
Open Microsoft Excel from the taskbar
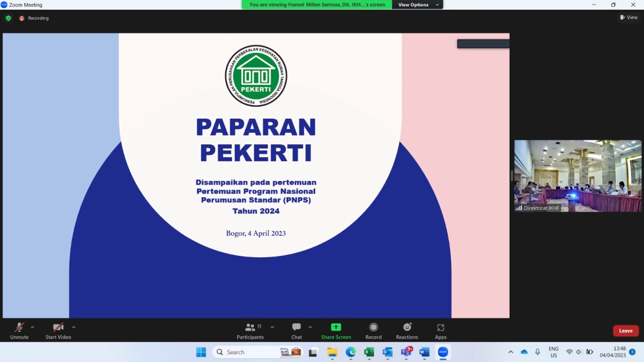coord(369,352)
